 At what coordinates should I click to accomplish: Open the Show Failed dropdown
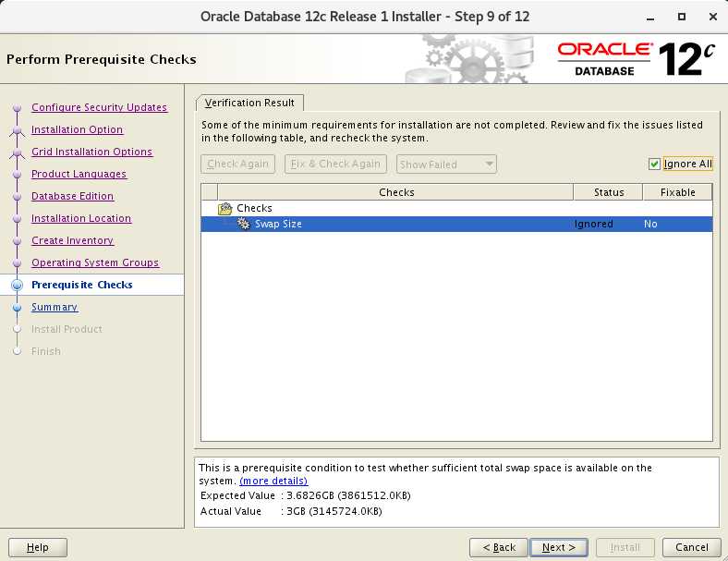click(x=446, y=165)
